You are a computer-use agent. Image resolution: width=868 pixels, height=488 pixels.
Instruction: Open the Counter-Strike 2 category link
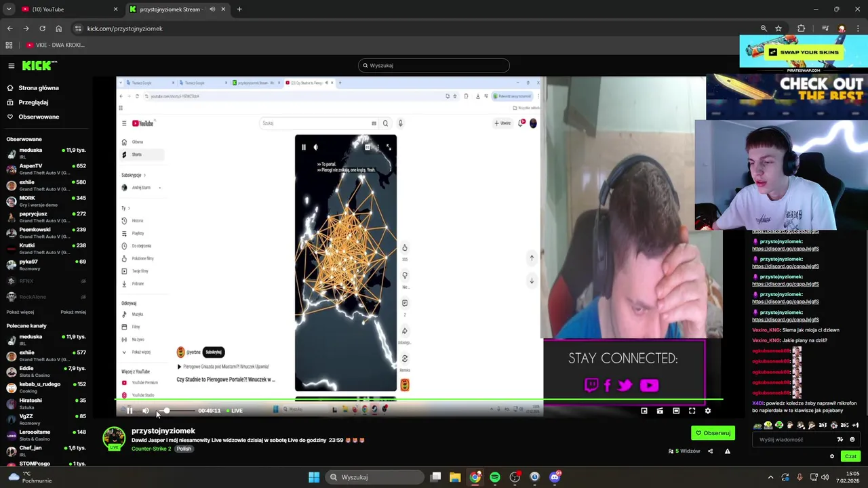(151, 449)
